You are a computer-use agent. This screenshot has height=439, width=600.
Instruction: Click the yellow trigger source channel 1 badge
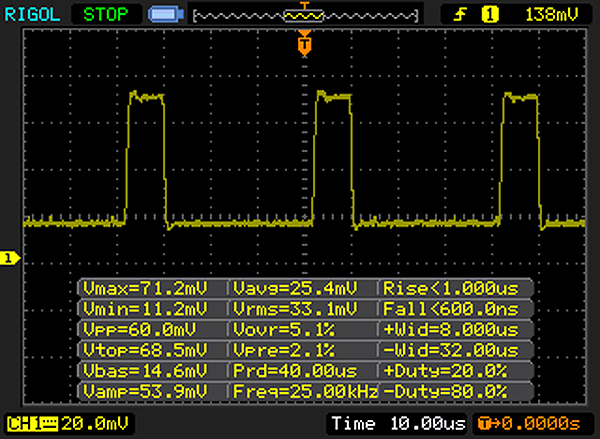[x=490, y=15]
